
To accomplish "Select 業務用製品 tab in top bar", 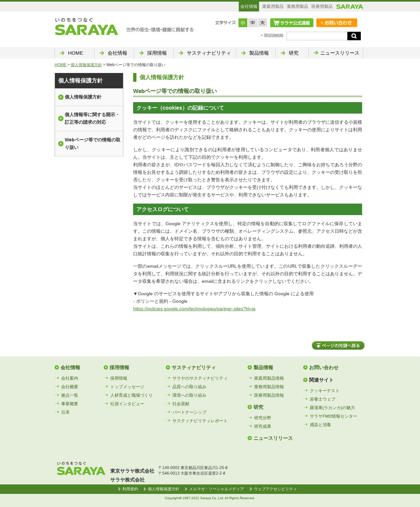I will (297, 7).
